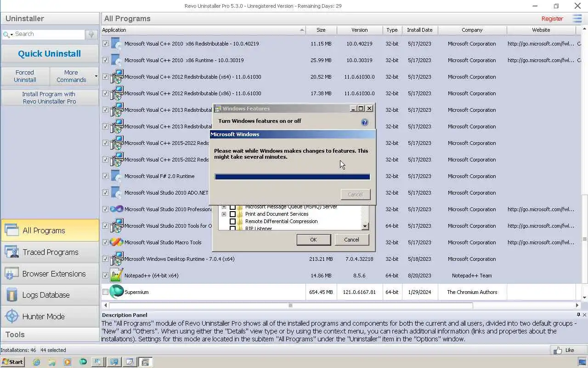Click the Supermium program icon
Screen dimensions: 588x368
pyautogui.click(x=117, y=292)
